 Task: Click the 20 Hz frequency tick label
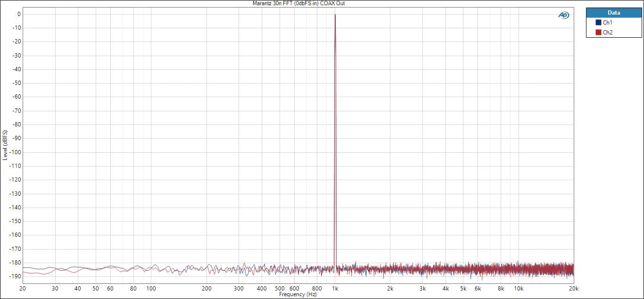click(x=22, y=288)
